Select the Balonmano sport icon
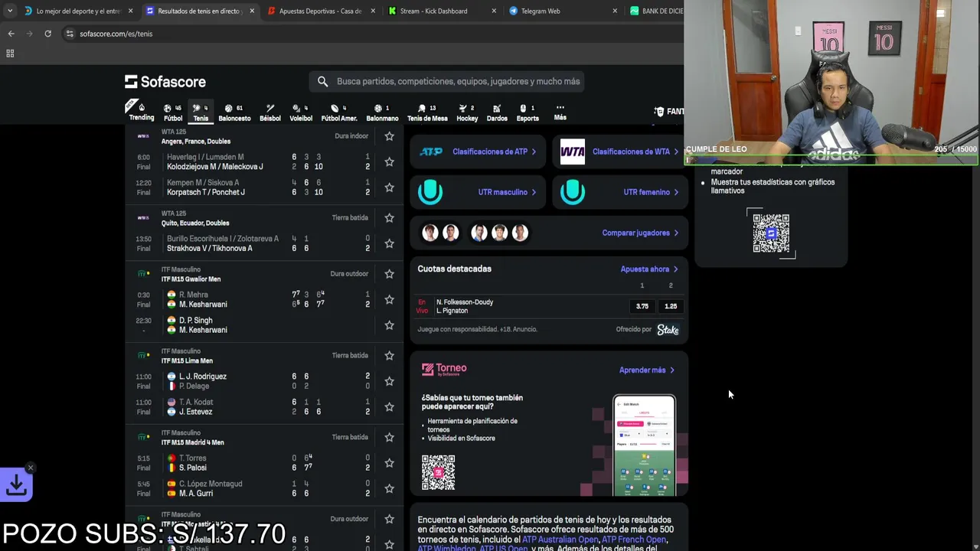Image resolution: width=980 pixels, height=551 pixels. coord(382,112)
